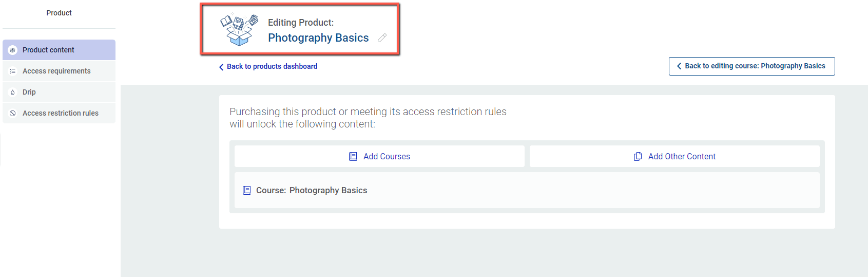Click the Access requirements list icon
Image resolution: width=868 pixels, height=277 pixels.
(13, 71)
